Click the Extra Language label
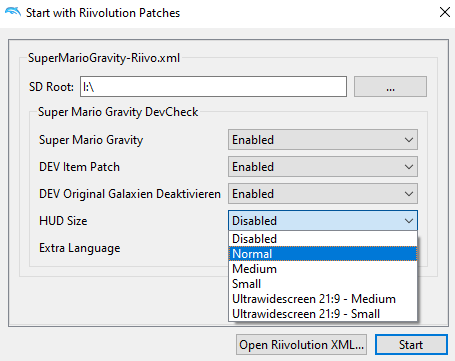This screenshot has height=361, width=455. click(80, 248)
